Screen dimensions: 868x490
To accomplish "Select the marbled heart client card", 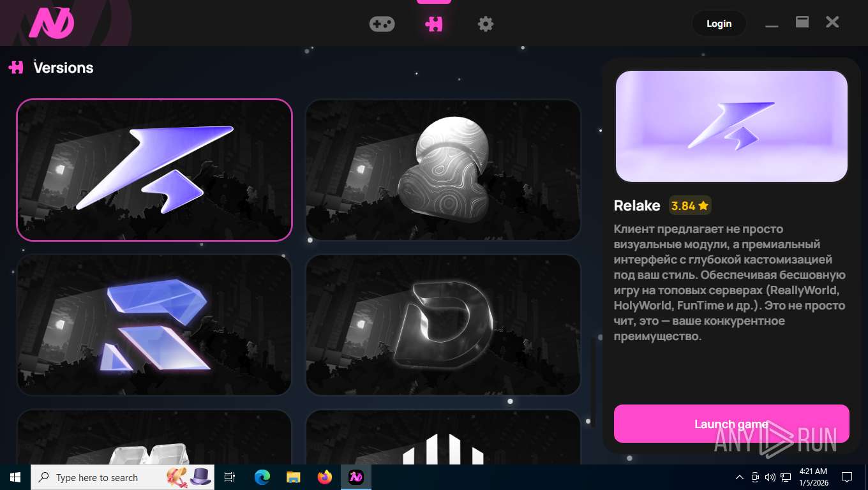I will pyautogui.click(x=444, y=170).
